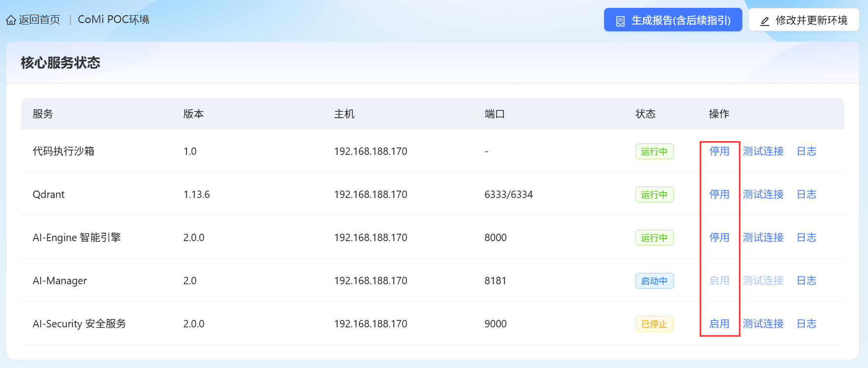Click the Qdrant service name
Screen dimensions: 868x368
(49, 195)
